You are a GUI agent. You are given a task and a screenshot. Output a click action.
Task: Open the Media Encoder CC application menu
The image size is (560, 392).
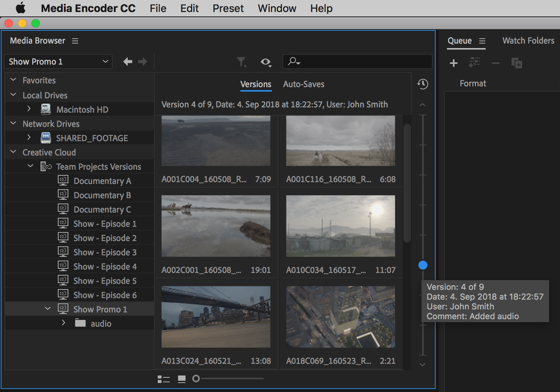point(88,8)
